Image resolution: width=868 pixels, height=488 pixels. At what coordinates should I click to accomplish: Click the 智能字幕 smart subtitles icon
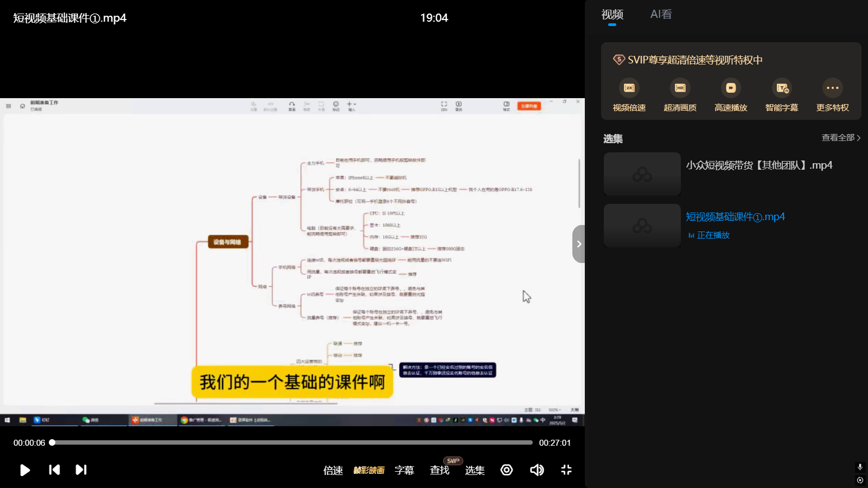coord(782,88)
